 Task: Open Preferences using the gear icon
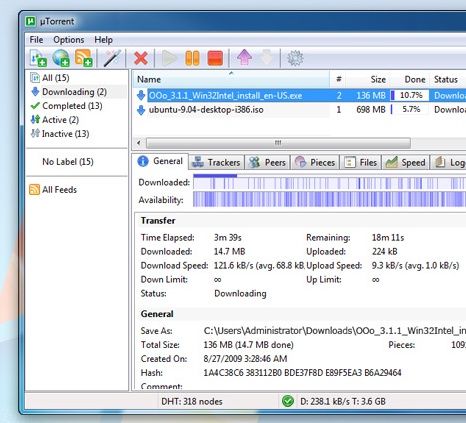(x=295, y=58)
